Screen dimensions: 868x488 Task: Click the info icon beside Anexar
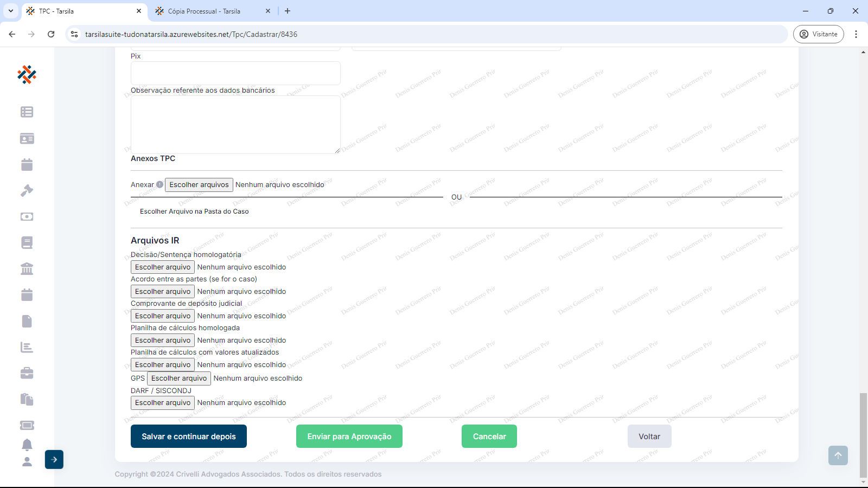coord(159,184)
